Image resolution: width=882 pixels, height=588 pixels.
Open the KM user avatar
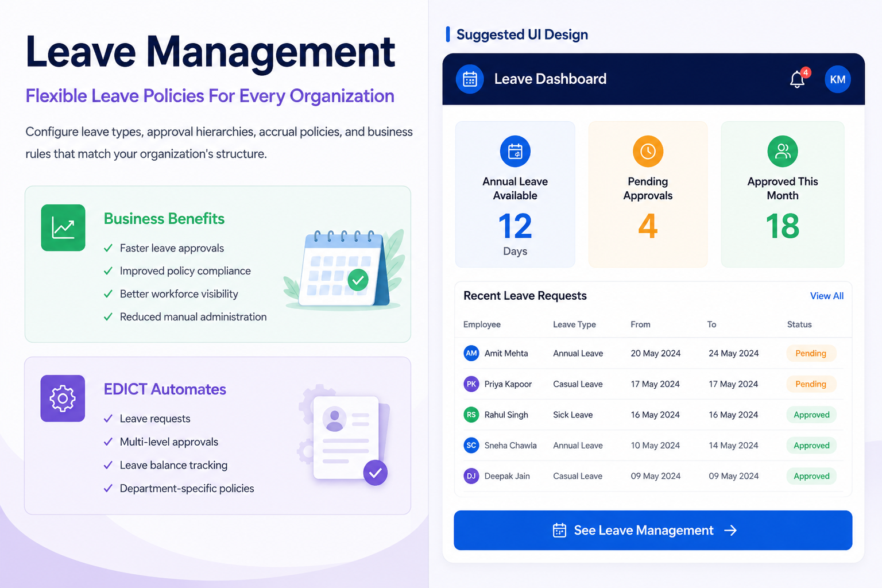click(837, 79)
